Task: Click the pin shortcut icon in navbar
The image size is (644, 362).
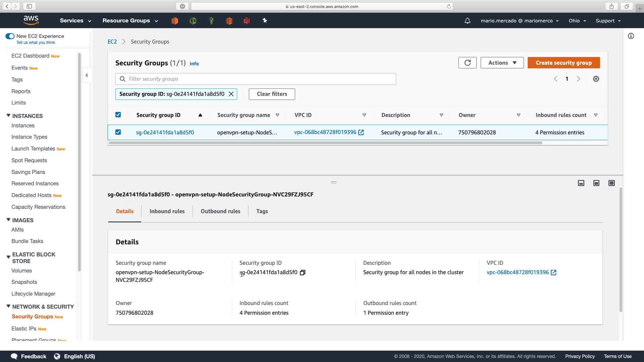Action: click(x=265, y=21)
